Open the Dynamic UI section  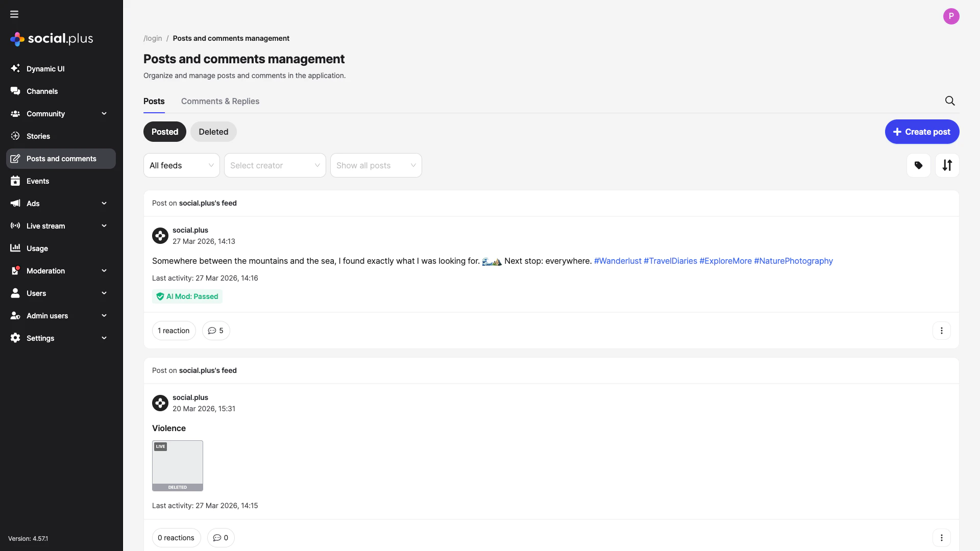(45, 68)
